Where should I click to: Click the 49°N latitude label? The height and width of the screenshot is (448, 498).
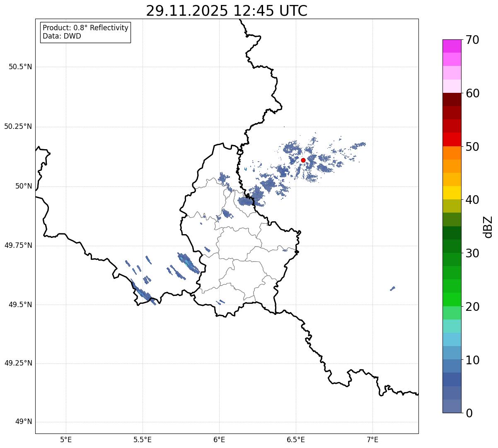point(24,422)
